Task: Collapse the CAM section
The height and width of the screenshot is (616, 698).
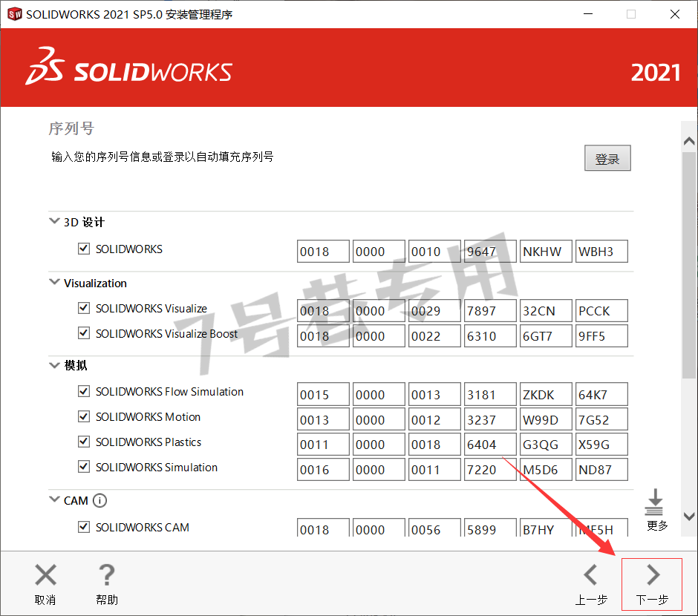Action: [x=54, y=499]
